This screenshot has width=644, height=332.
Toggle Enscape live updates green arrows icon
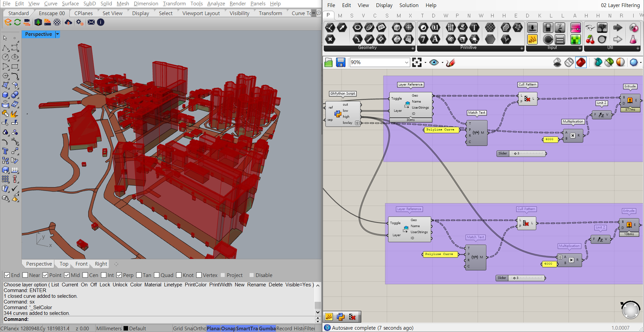coord(17,22)
